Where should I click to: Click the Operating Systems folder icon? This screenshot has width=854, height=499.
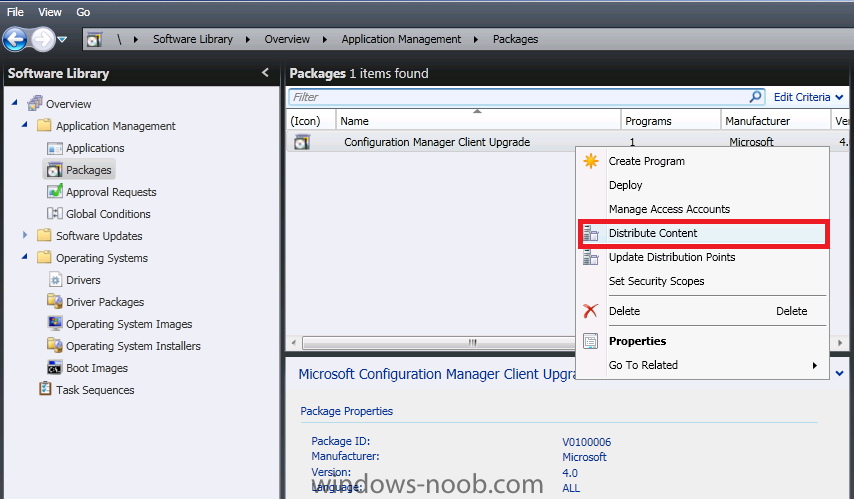[44, 257]
